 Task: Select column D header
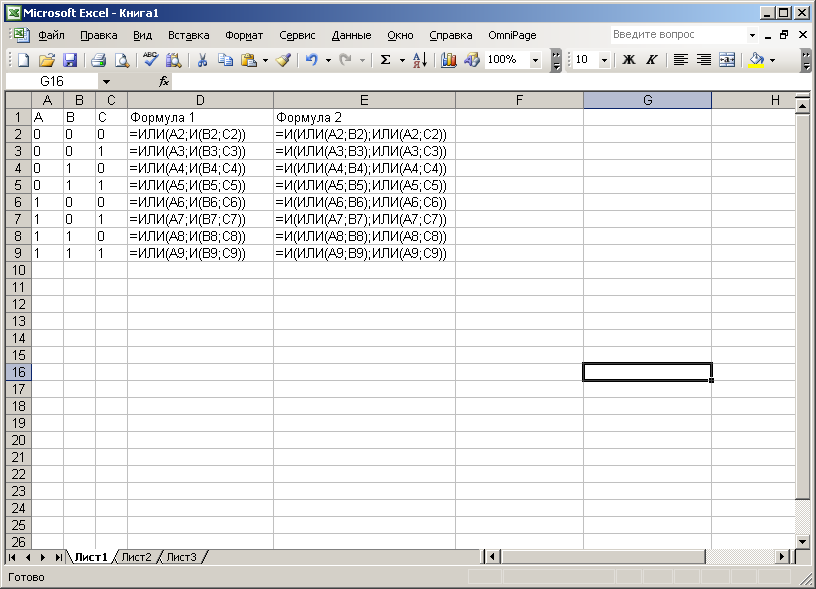(200, 100)
